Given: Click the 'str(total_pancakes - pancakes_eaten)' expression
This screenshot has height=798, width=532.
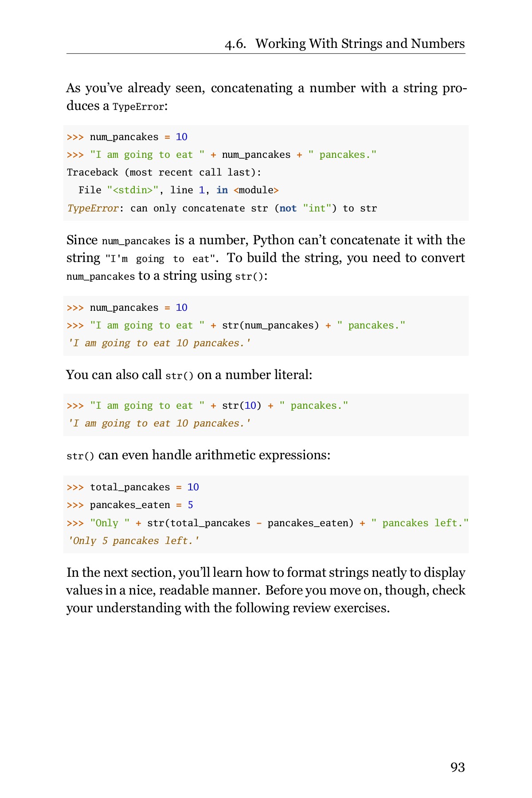Looking at the screenshot, I should (x=250, y=523).
